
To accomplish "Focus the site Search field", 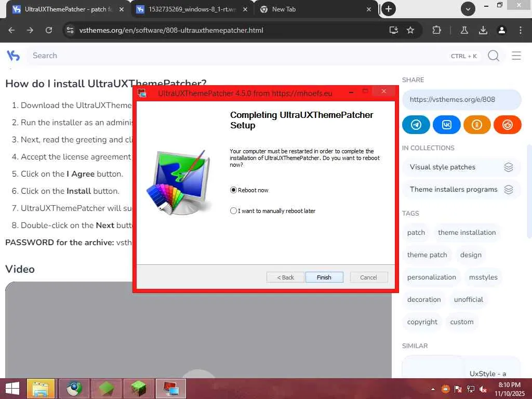I will pyautogui.click(x=237, y=56).
